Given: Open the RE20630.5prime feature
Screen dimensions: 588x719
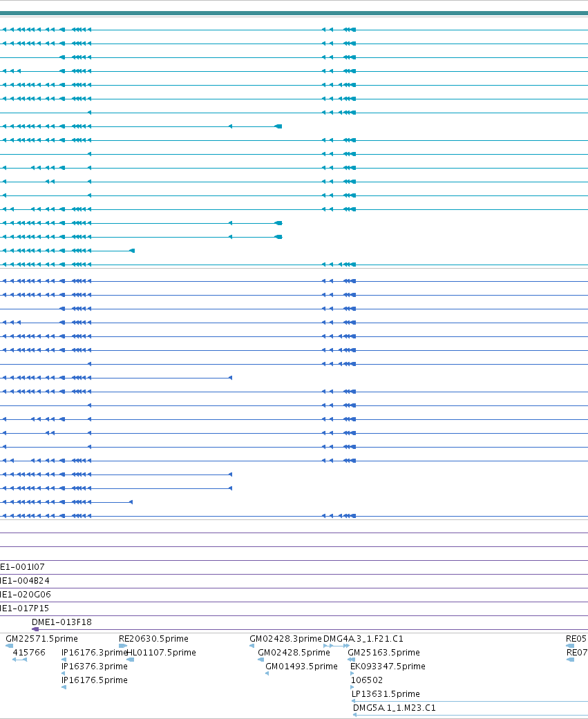Looking at the screenshot, I should [x=153, y=638].
